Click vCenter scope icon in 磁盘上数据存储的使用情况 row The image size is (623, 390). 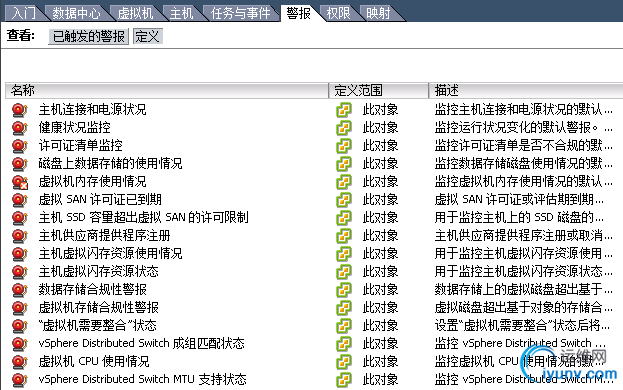tap(344, 164)
